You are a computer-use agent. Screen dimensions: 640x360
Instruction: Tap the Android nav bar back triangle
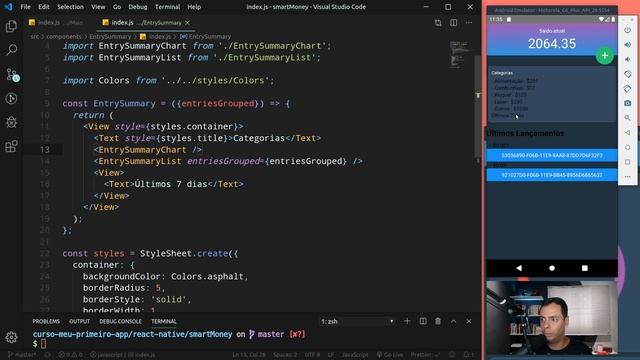pyautogui.click(x=519, y=268)
